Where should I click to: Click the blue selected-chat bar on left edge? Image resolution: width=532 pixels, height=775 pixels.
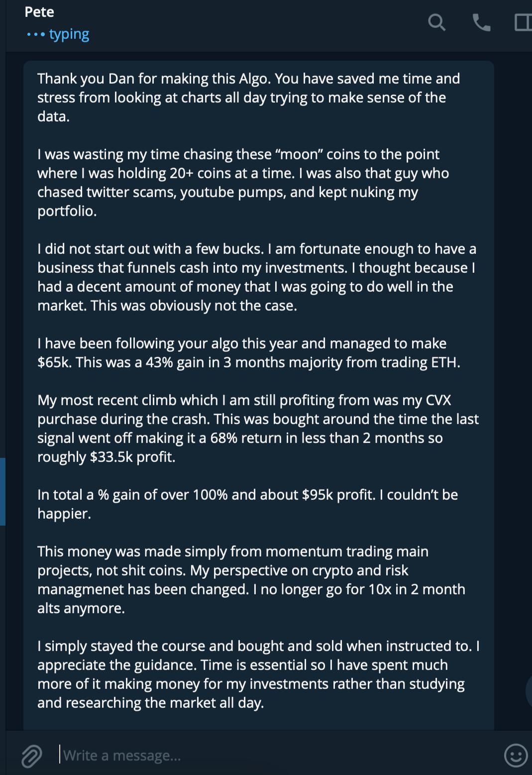pos(2,492)
